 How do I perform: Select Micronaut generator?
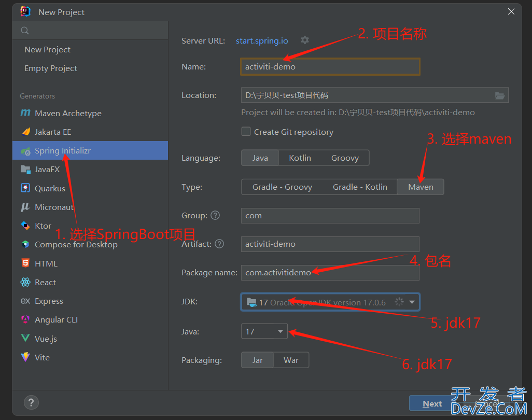tap(90, 207)
